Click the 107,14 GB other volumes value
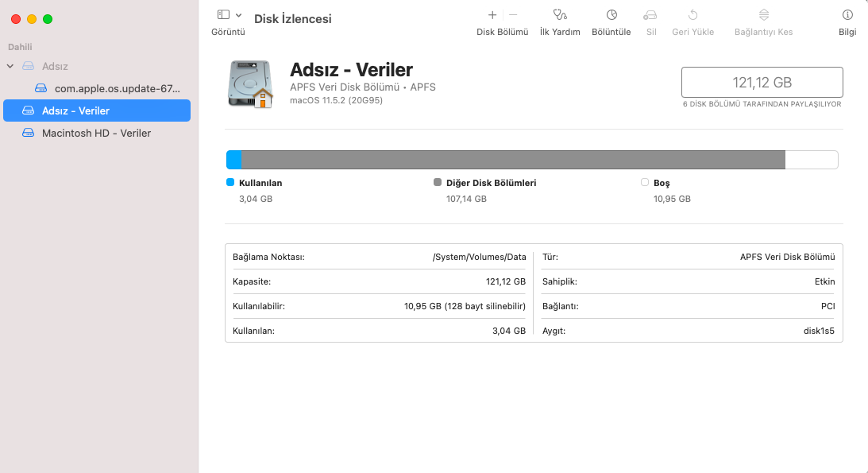 467,199
